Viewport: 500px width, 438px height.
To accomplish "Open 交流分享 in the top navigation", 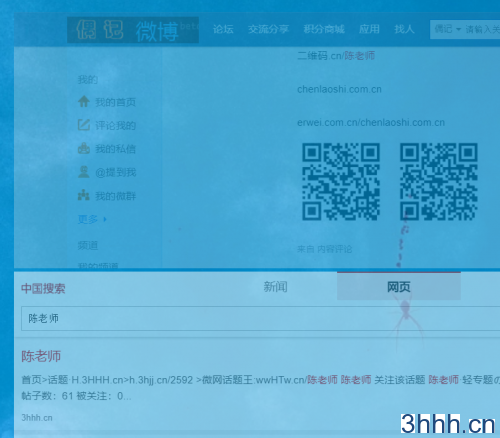I will (268, 29).
